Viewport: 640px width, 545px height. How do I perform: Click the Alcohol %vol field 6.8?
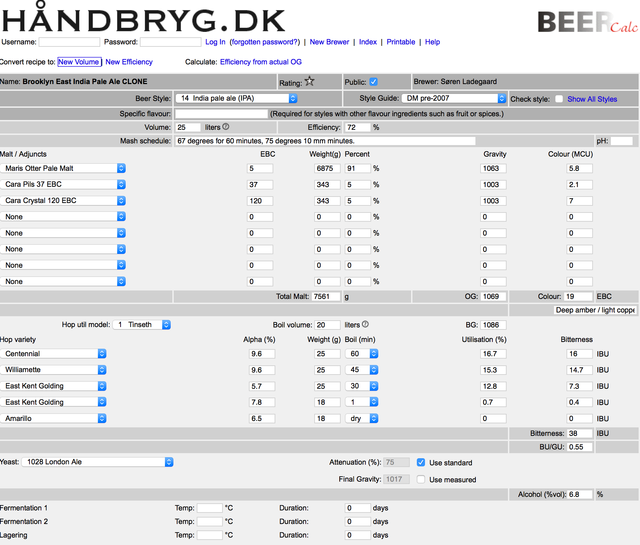pos(580,494)
